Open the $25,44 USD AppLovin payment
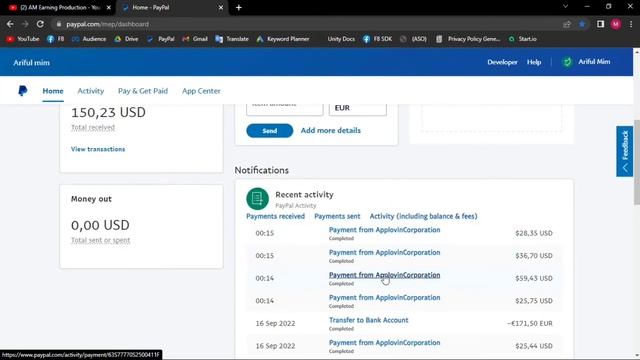The height and width of the screenshot is (360, 640). [384, 342]
